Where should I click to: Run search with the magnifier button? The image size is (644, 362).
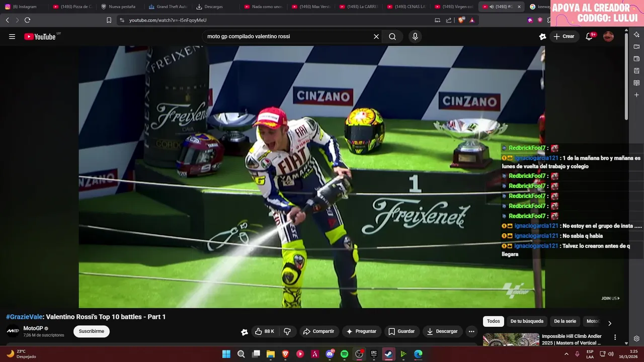point(392,36)
